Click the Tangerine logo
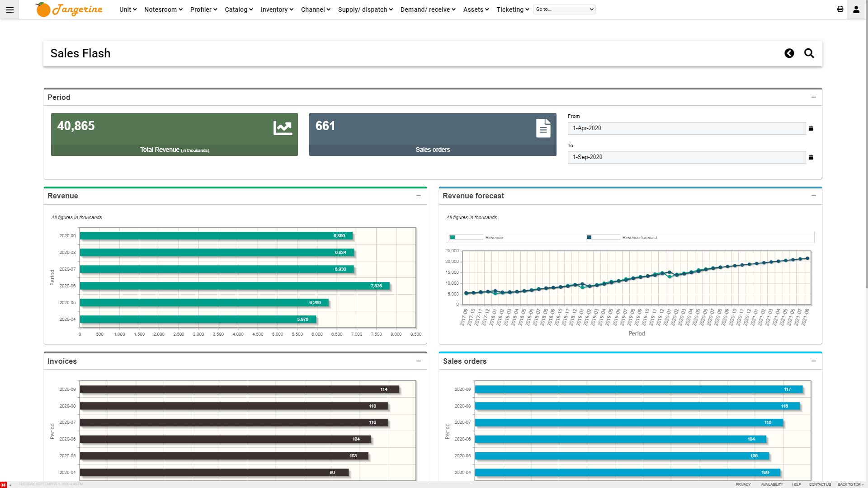Screen dimensions: 868x488 pos(69,9)
